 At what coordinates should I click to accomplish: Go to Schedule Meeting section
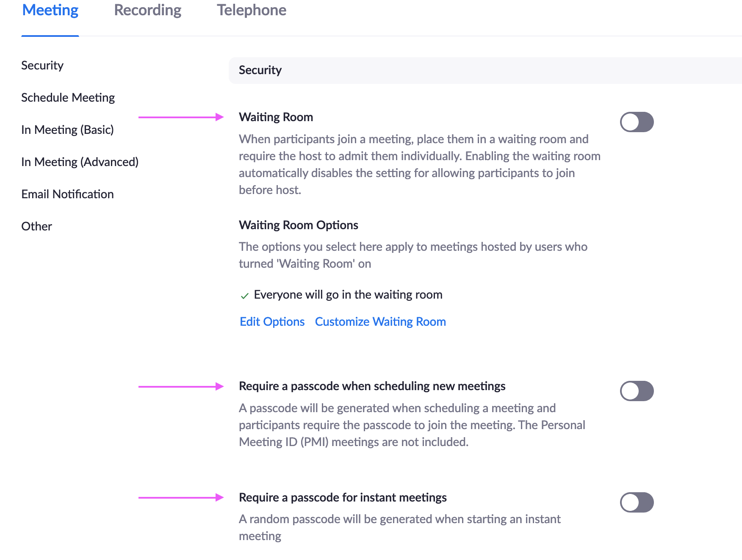click(68, 97)
